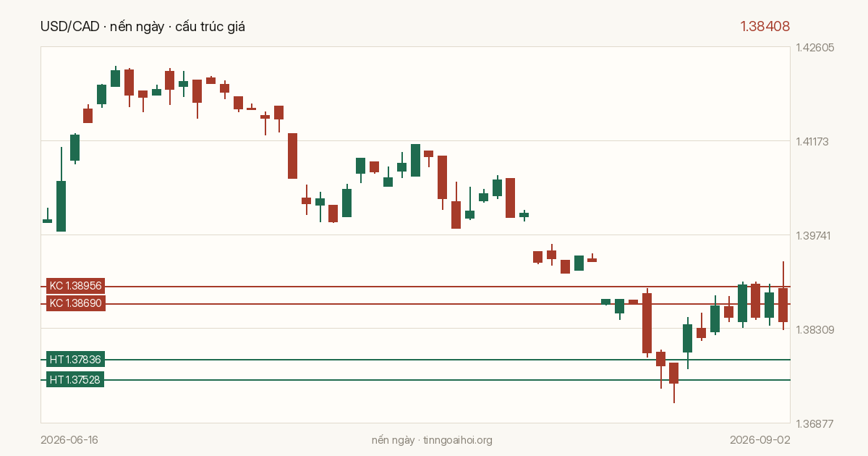Image resolution: width=868 pixels, height=456 pixels.
Task: Click the KC 1.38690 resistance label
Action: coord(76,304)
